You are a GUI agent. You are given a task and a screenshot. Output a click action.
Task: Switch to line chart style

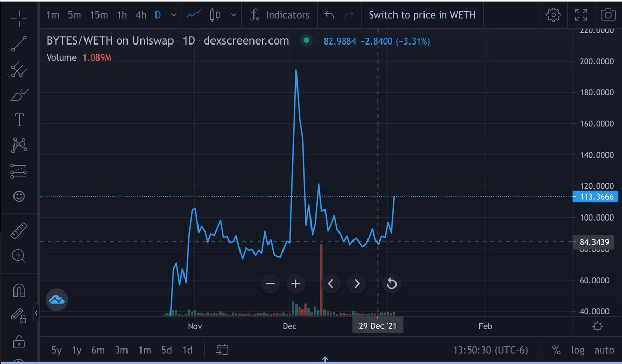click(194, 15)
